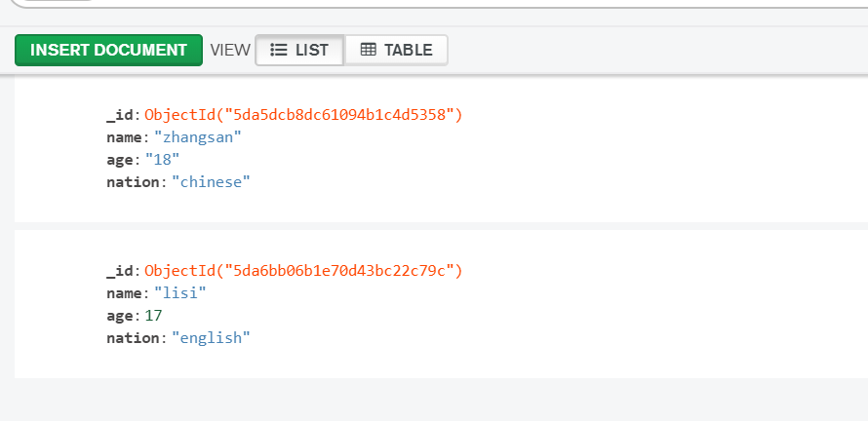Click the "chinese" nation value
Viewport: 868px width, 421px height.
pos(211,182)
